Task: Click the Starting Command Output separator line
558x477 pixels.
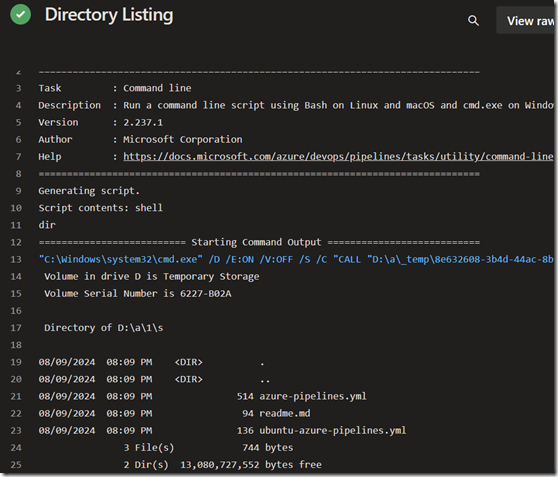Action: point(259,242)
